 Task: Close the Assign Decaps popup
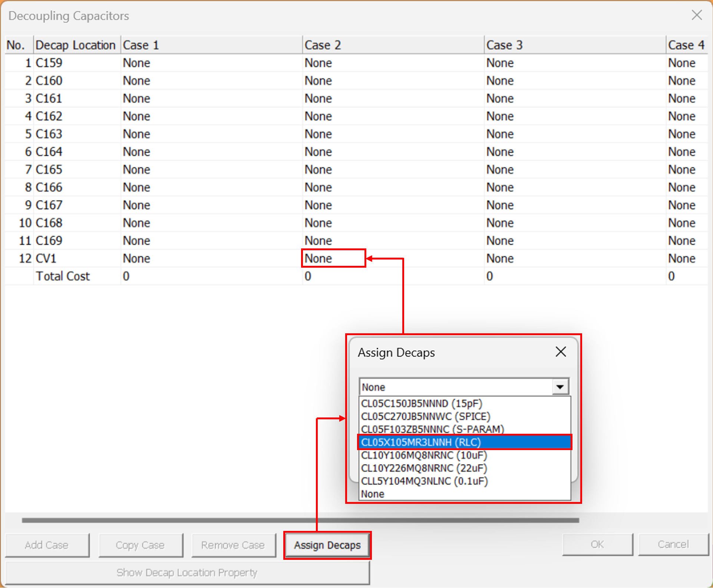[x=561, y=351]
